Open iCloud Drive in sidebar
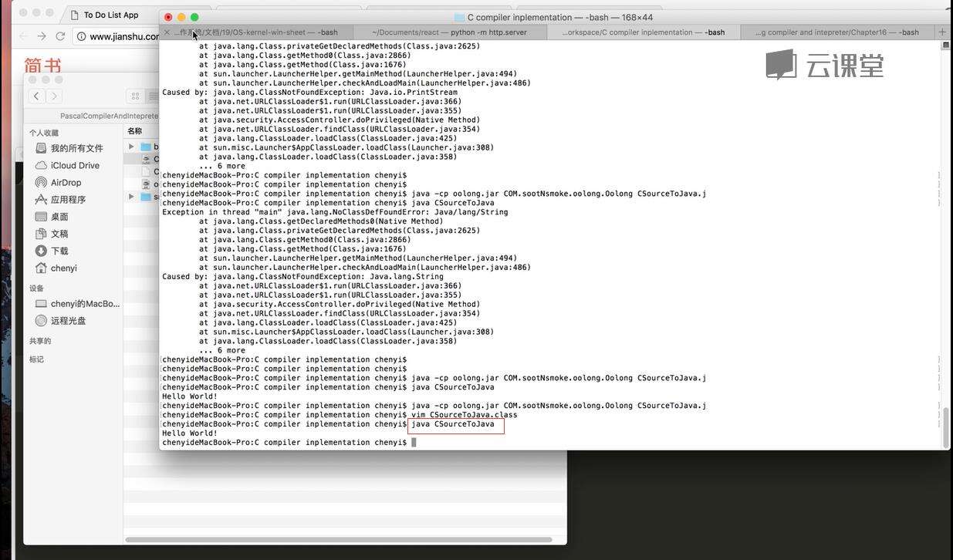This screenshot has height=560, width=953. [x=74, y=166]
